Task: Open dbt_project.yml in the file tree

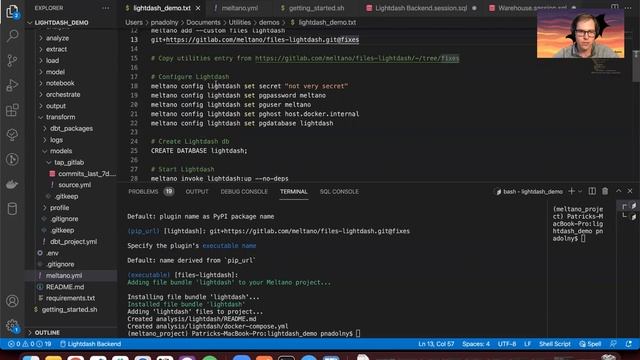Action: [73, 242]
